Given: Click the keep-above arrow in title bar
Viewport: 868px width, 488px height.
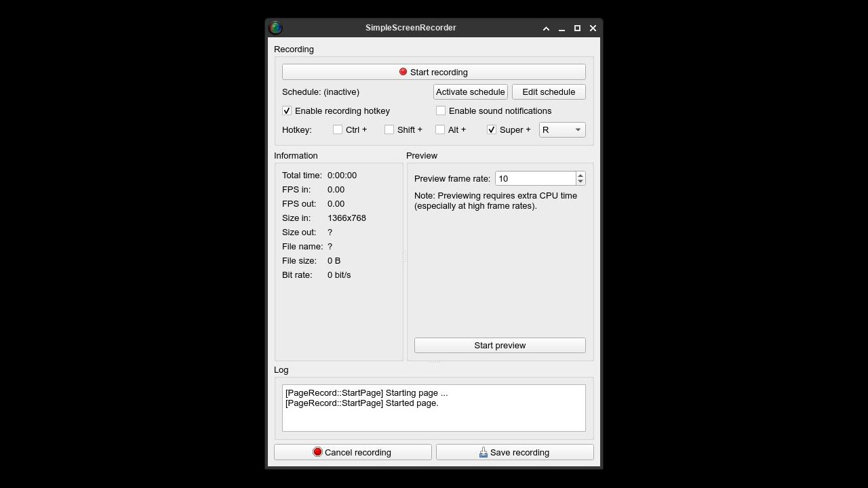Looking at the screenshot, I should 546,28.
